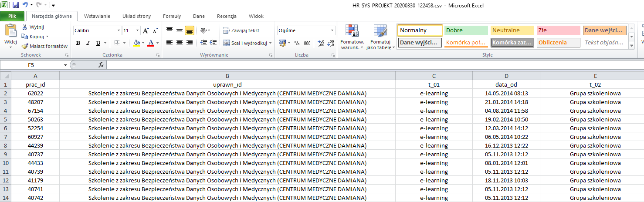Screen dimensions: 644x202
Task: Toggle underline formatting
Action: click(98, 43)
